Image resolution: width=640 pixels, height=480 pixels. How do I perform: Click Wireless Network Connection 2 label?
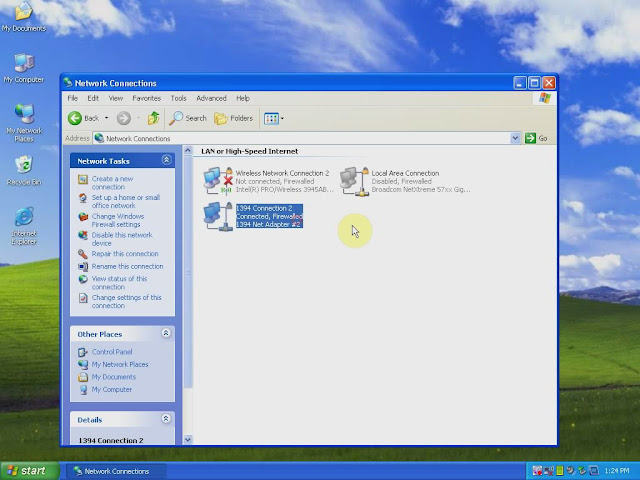pos(282,173)
